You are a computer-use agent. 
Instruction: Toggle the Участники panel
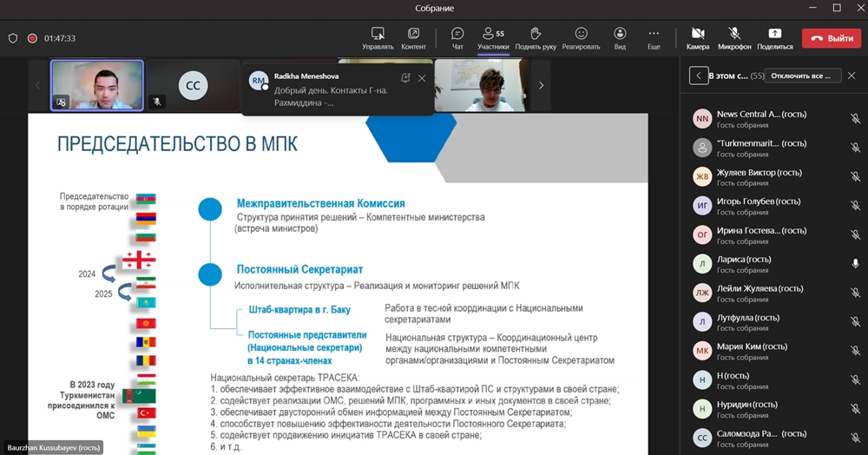pos(493,38)
